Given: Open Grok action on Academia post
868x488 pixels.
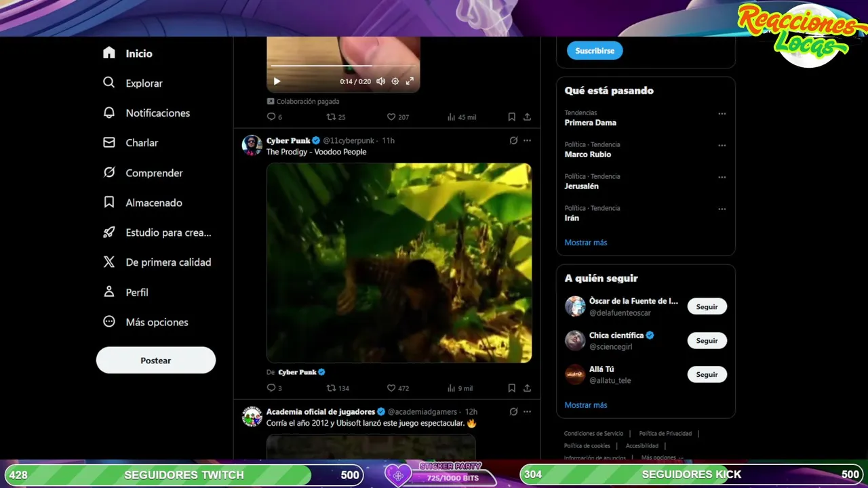Looking at the screenshot, I should click(513, 411).
